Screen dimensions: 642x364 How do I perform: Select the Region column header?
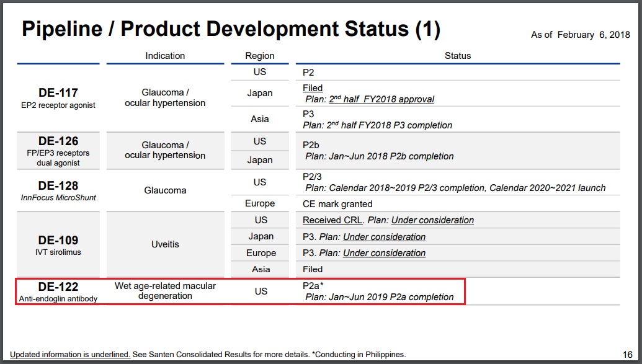pos(260,56)
